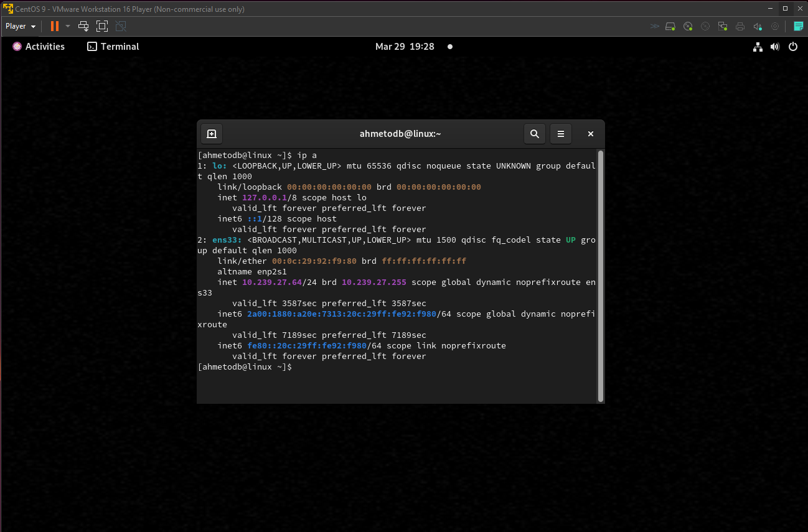Send Ctrl+Alt+Del to the guest

point(83,26)
